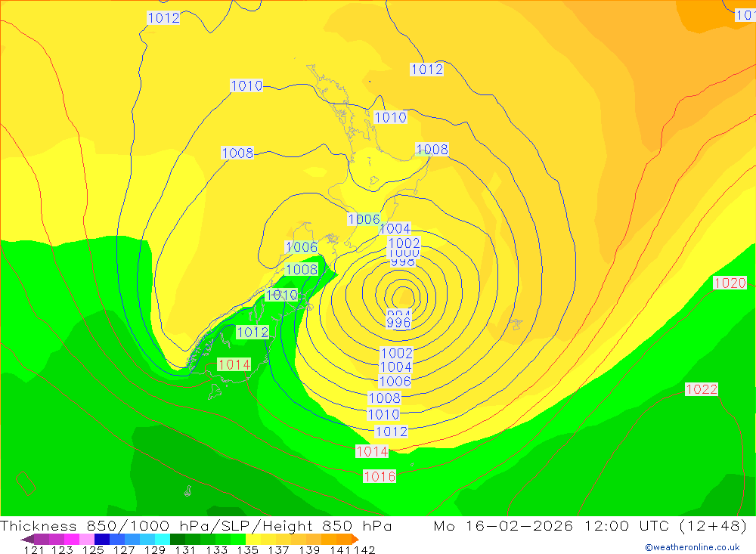
Task: Click the legend value 129
Action: [155, 549]
